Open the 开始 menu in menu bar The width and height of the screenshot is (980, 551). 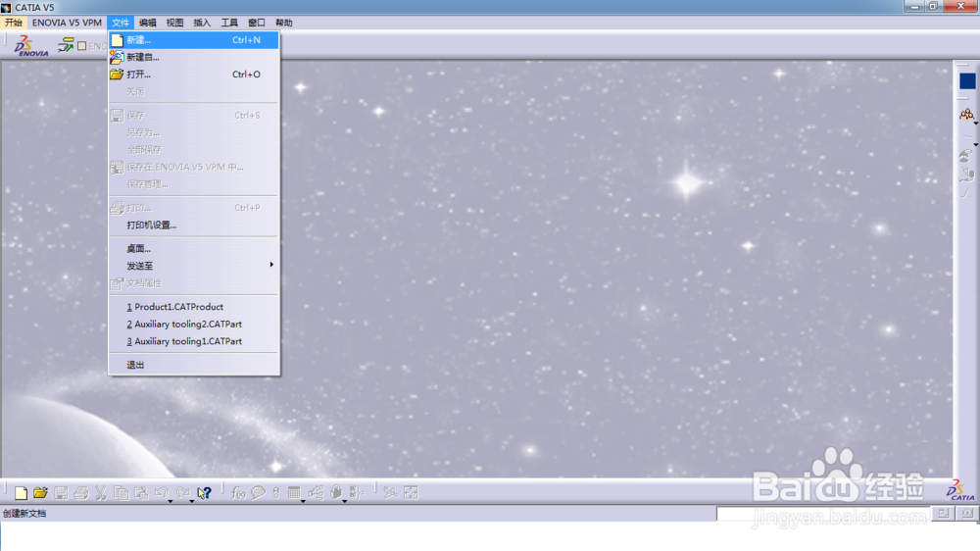pos(13,23)
